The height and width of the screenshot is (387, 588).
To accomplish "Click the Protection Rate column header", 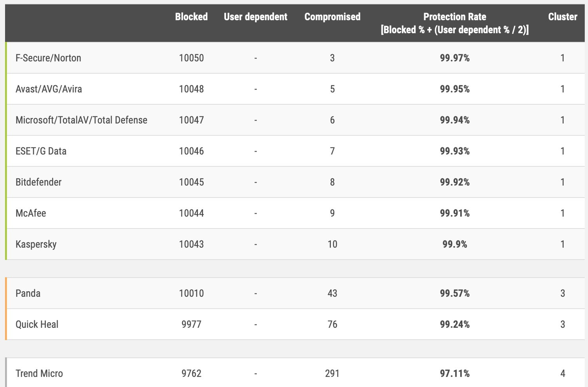I will point(454,23).
